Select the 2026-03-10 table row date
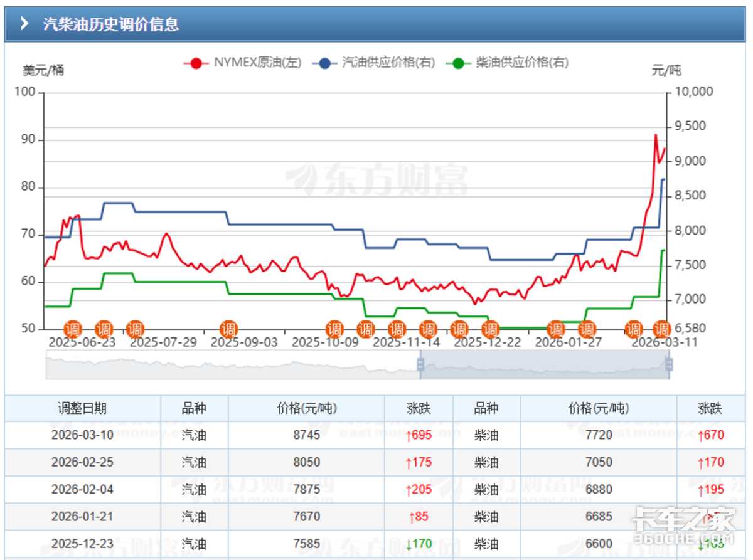Image resolution: width=753 pixels, height=560 pixels. point(82,435)
